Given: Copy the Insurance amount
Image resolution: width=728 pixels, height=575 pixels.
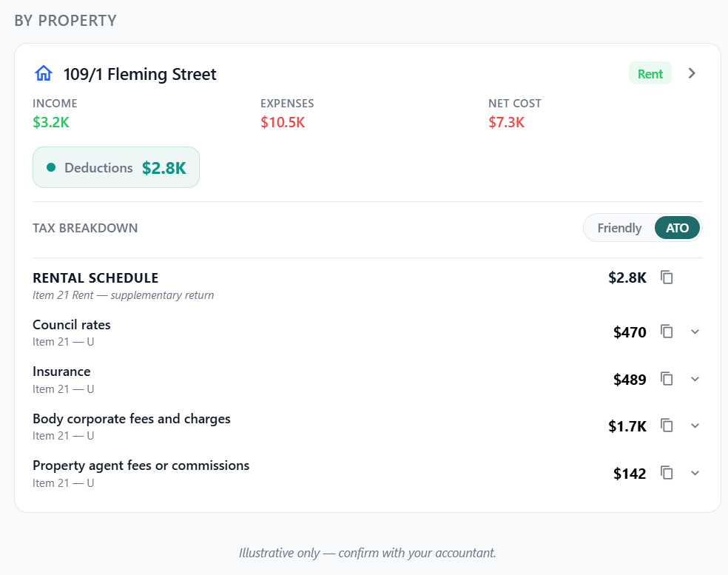Looking at the screenshot, I should (x=667, y=379).
